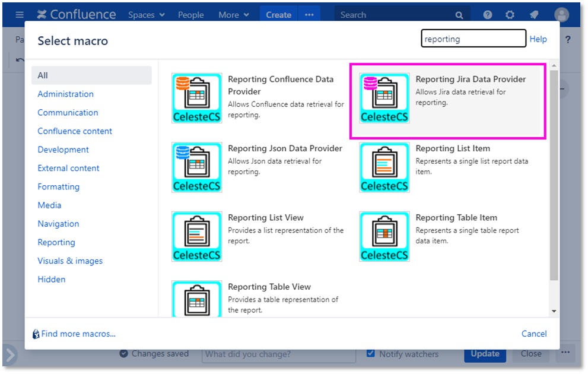Screen dimensions: 588x374
Task: Click the macro search field containing reporting
Action: point(473,38)
